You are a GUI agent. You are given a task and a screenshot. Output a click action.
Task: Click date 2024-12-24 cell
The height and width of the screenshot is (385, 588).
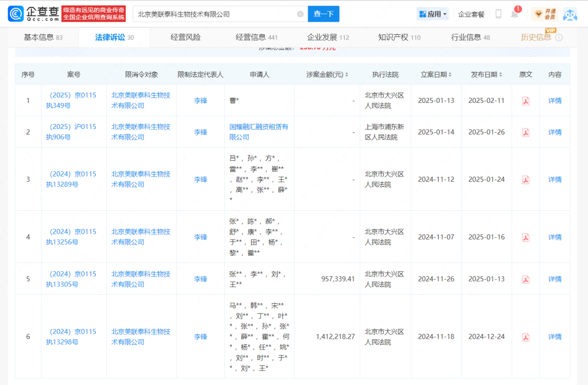(x=486, y=337)
